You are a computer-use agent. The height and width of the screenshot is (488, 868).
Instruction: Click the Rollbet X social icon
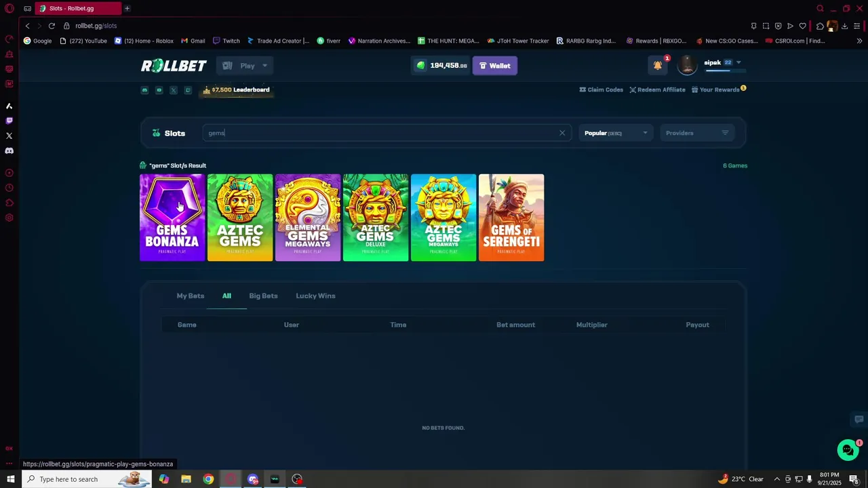[x=174, y=90]
